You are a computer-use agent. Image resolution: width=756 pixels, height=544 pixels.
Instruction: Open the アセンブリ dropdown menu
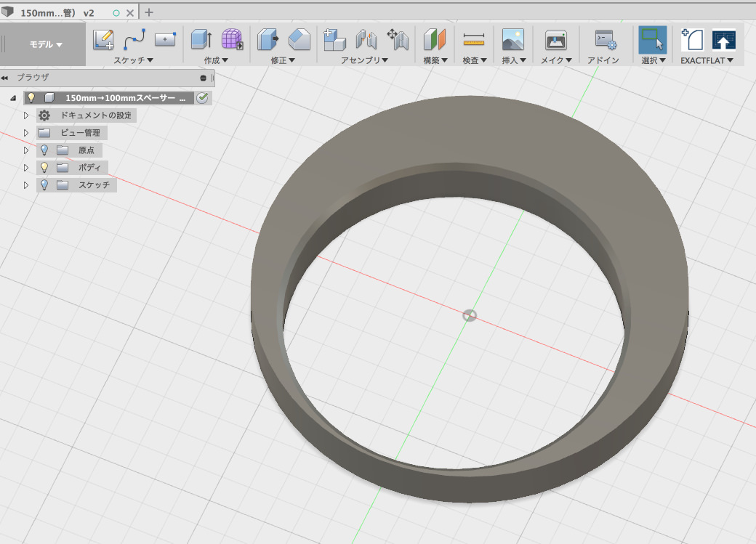[364, 60]
